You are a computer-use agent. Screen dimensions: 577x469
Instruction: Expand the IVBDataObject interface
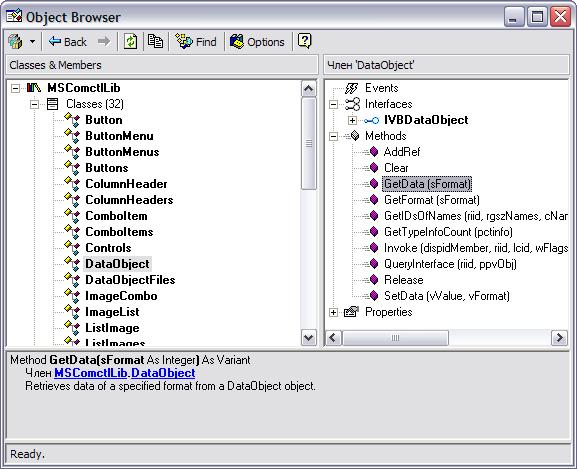click(x=353, y=120)
